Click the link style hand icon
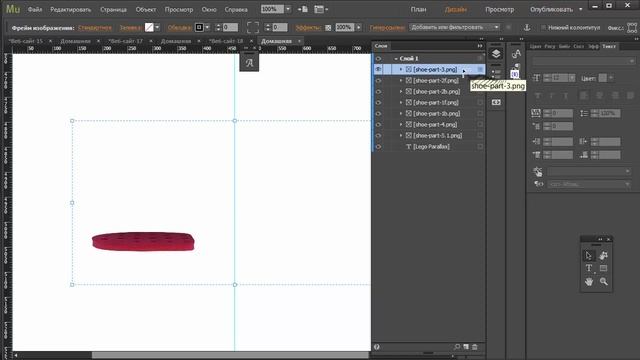 pos(538,171)
